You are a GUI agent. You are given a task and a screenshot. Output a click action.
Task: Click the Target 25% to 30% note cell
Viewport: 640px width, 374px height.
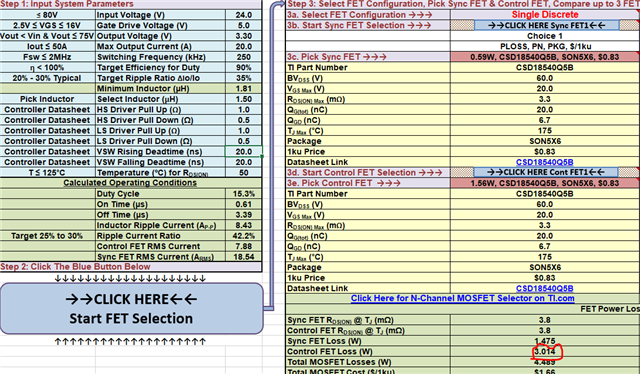click(47, 236)
